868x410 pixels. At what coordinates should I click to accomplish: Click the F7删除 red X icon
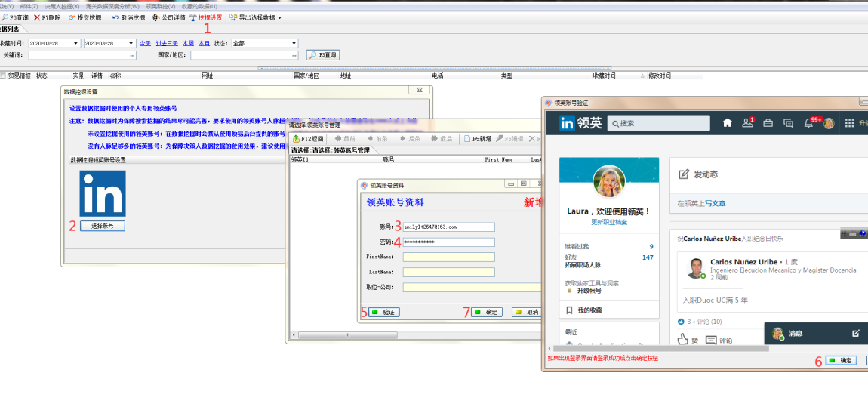click(37, 17)
